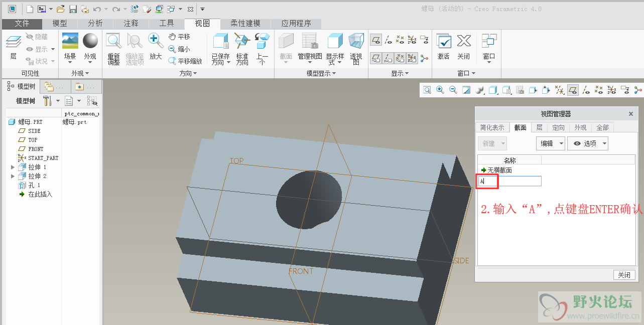Open the Layers (层) tool
Image resolution: width=644 pixels, height=325 pixels.
[14, 48]
